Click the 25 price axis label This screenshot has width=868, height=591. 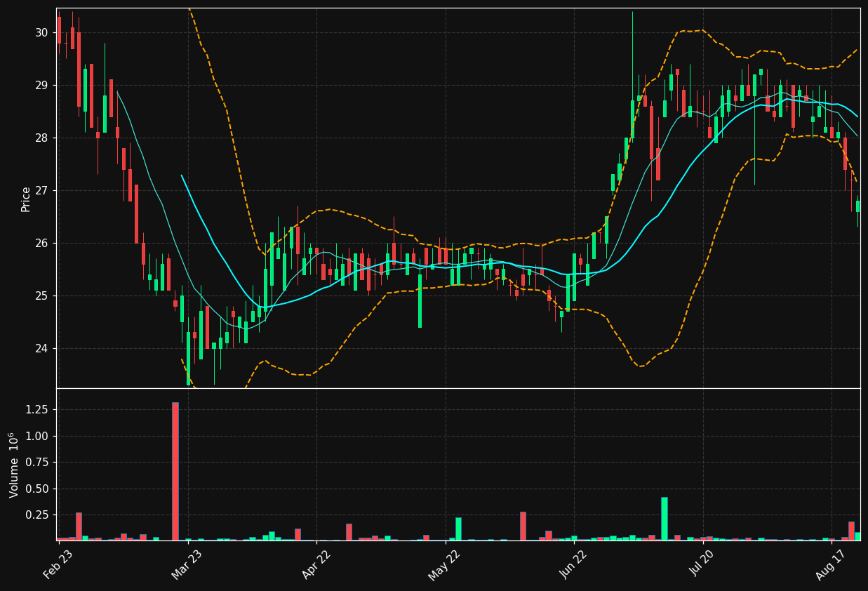(x=41, y=296)
